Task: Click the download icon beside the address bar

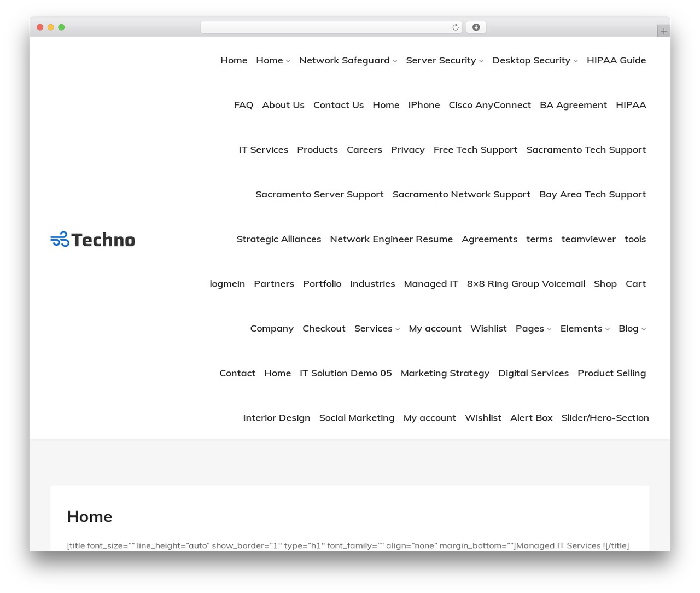Action: tap(476, 27)
